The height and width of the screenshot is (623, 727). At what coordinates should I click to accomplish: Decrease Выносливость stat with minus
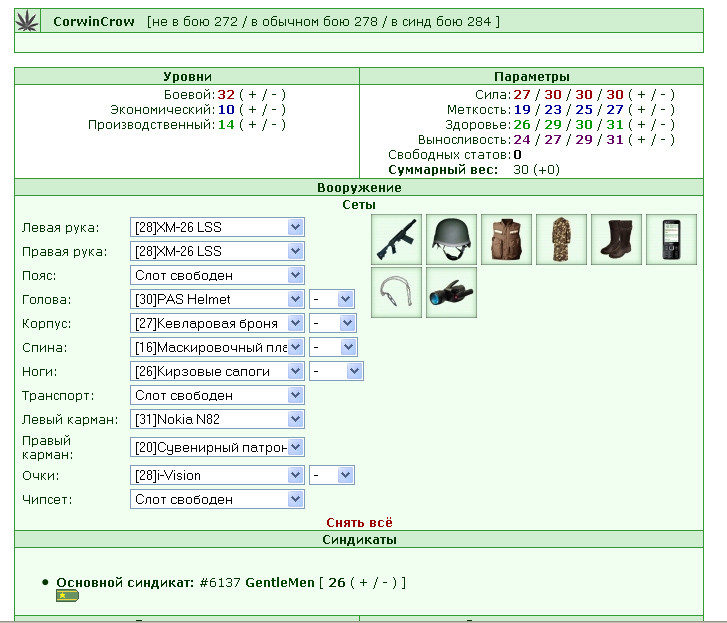click(x=663, y=140)
